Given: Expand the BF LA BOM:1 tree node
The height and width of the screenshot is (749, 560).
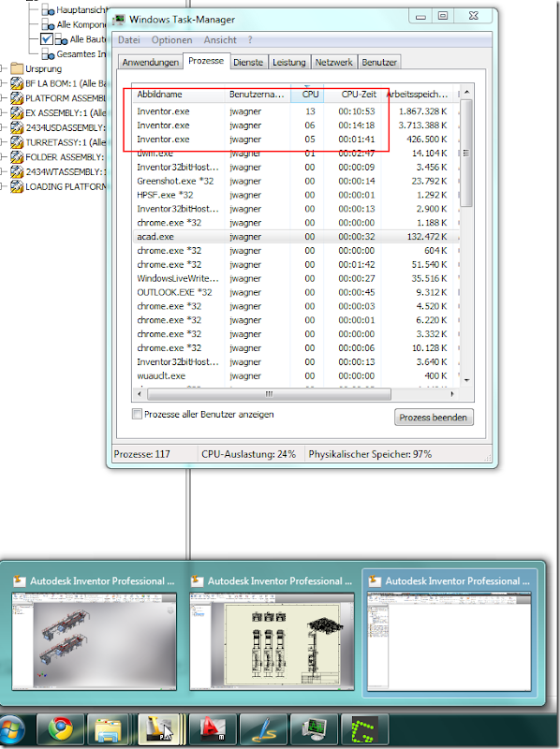Looking at the screenshot, I should (3, 83).
